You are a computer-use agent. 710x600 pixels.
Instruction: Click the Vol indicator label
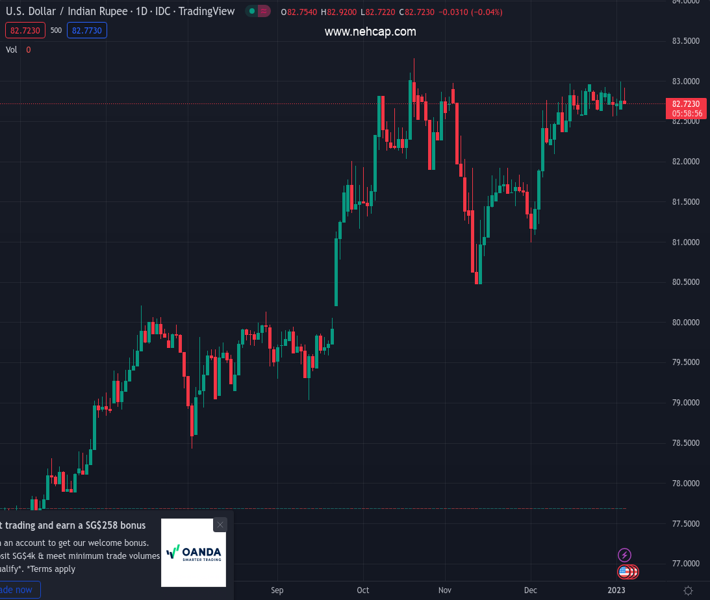pyautogui.click(x=11, y=49)
